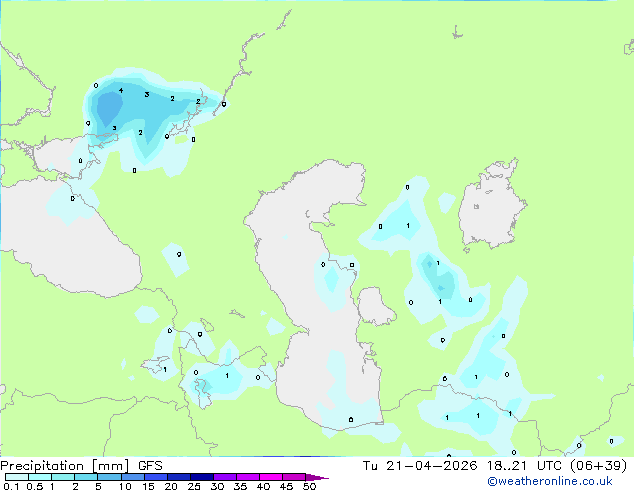This screenshot has height=490, width=634.
Task: Click the '(06+39)' forecast run text
Action: point(598,466)
